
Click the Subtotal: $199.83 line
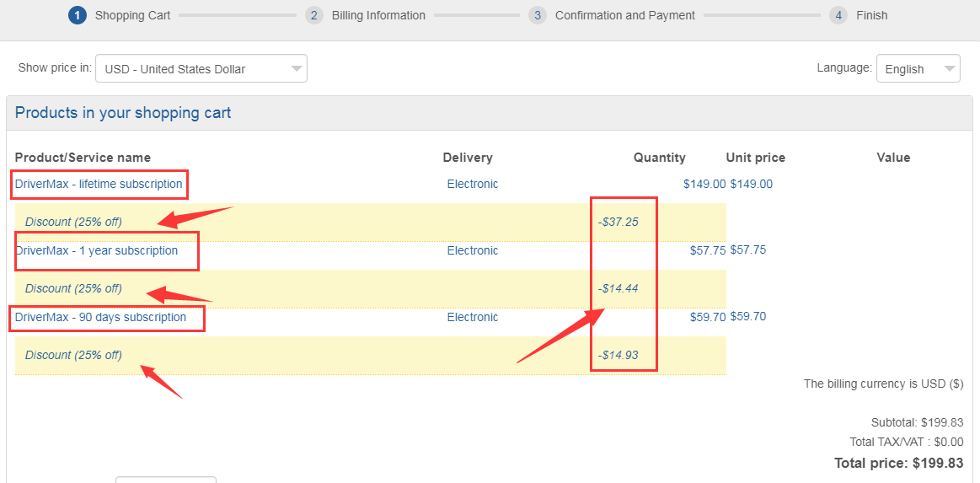tap(917, 422)
